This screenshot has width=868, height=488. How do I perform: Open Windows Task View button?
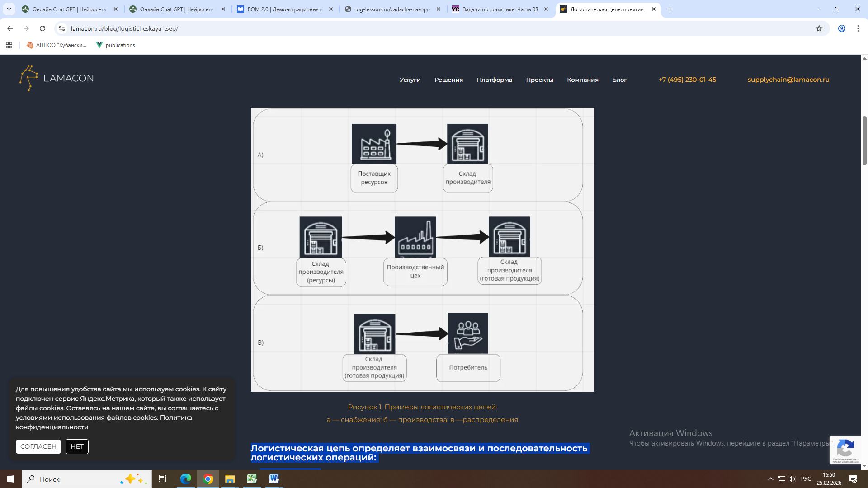click(x=163, y=479)
